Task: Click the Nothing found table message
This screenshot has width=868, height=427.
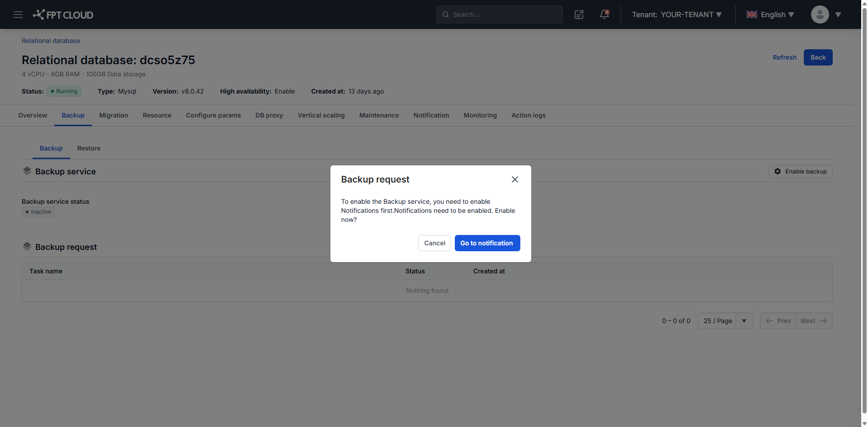Action: [427, 291]
